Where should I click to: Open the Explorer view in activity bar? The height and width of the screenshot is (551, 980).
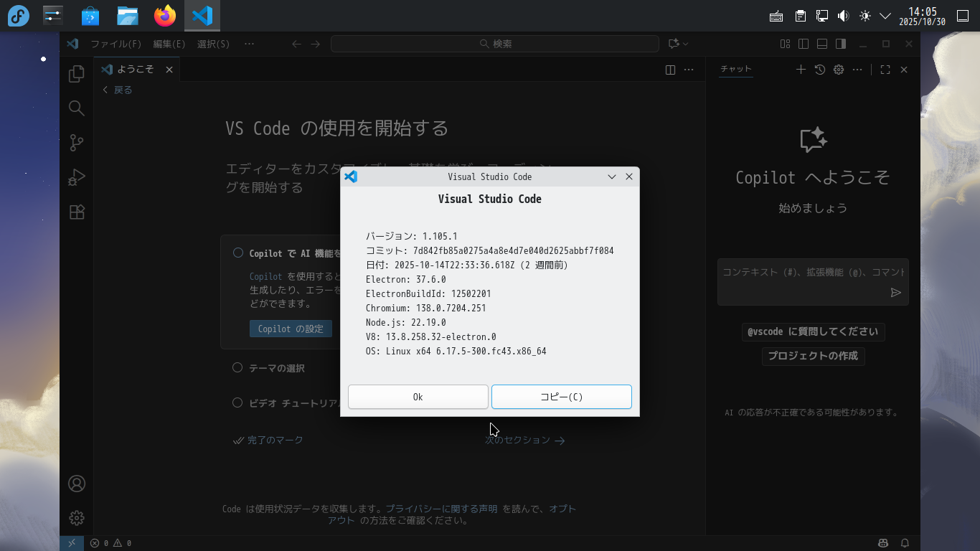(x=77, y=74)
